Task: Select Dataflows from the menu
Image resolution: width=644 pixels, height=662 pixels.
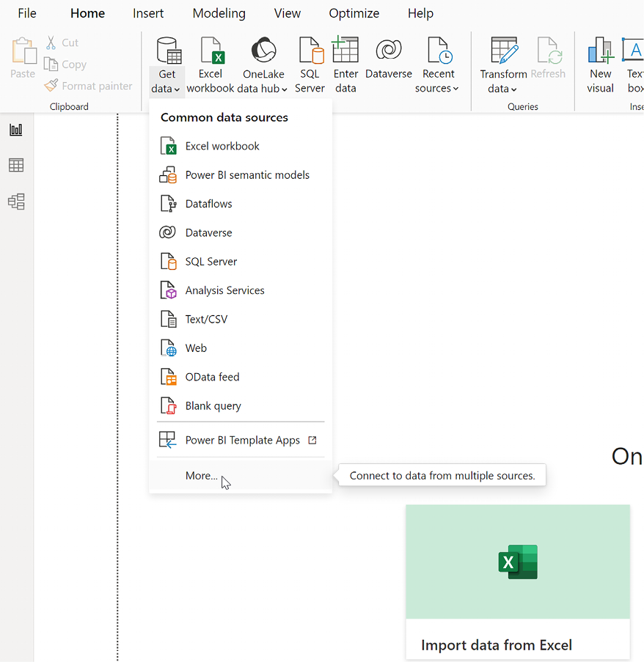Action: click(241, 204)
